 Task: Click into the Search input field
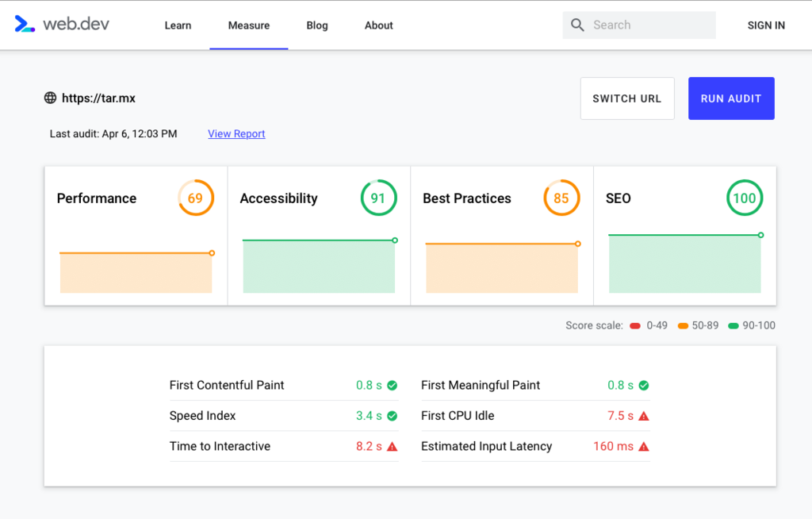click(639, 25)
